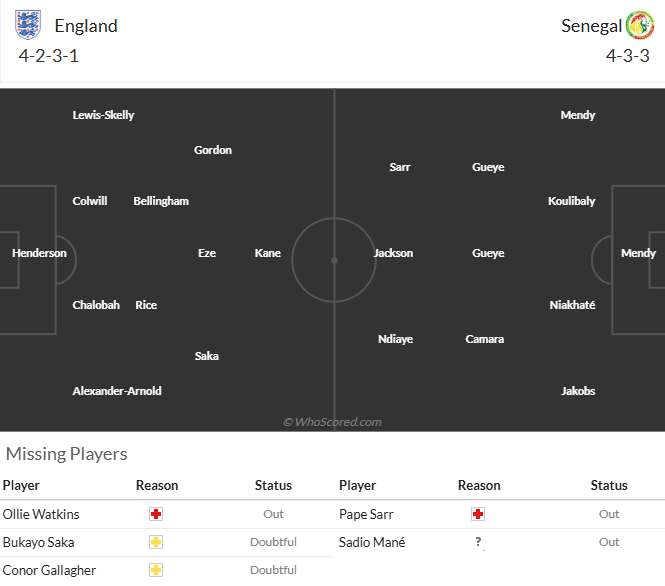The width and height of the screenshot is (665, 586).
Task: Select Bellingham in England's midfield
Action: click(161, 201)
